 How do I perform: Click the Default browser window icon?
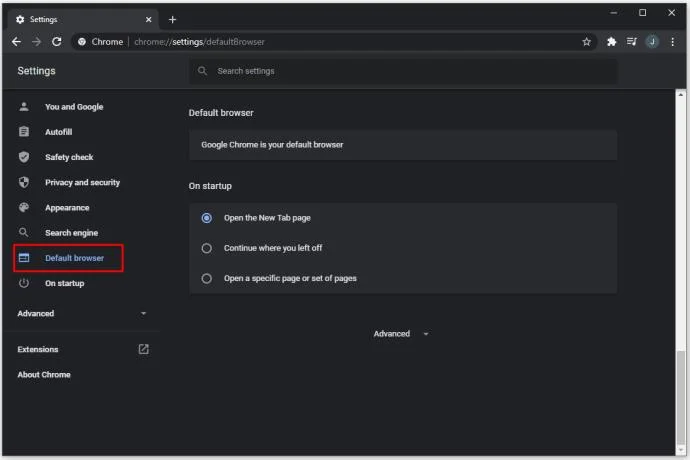pos(24,258)
